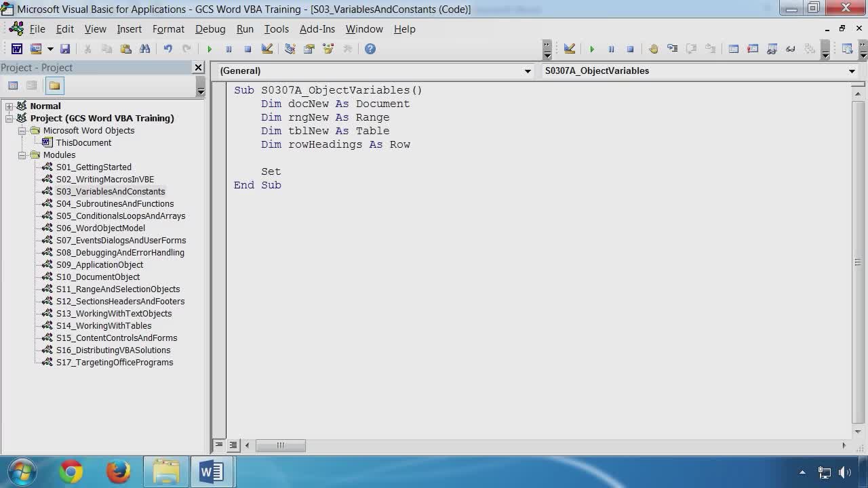The image size is (868, 488).
Task: Click the Reset icon in the Standard toolbar
Action: (248, 49)
